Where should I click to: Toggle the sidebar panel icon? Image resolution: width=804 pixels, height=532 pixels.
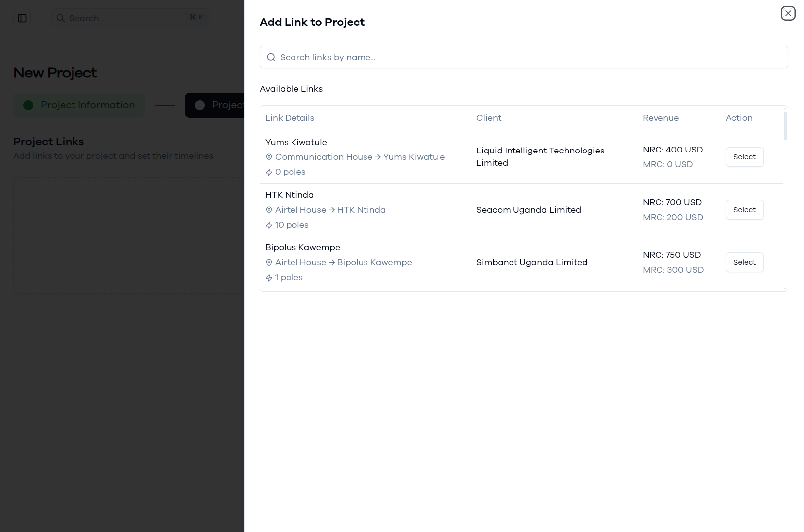[x=22, y=18]
